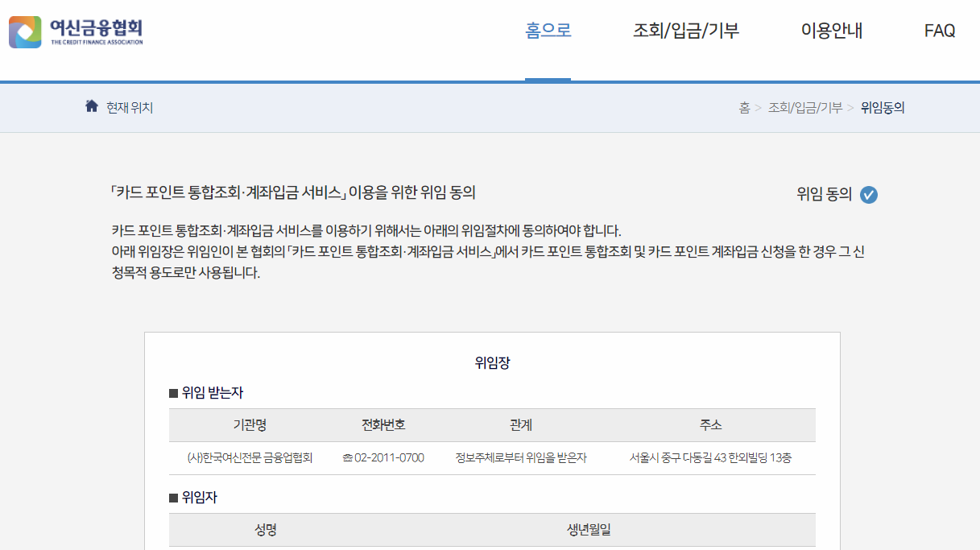Click the telephone icon before 02-2011-0700
The width and height of the screenshot is (980, 550).
point(348,457)
